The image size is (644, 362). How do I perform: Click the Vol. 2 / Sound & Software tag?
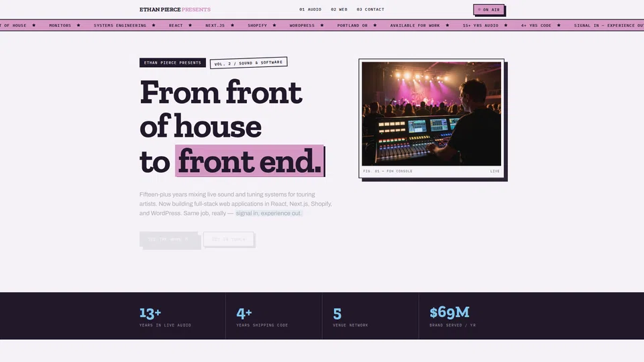(248, 63)
